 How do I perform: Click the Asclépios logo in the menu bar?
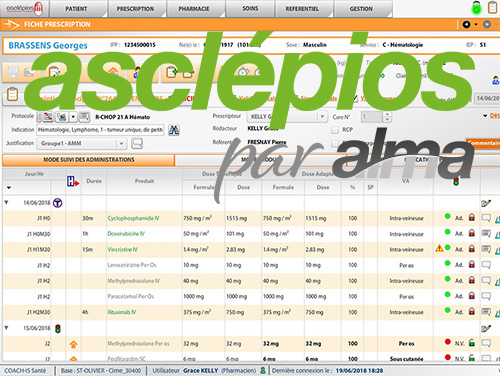pyautogui.click(x=25, y=8)
